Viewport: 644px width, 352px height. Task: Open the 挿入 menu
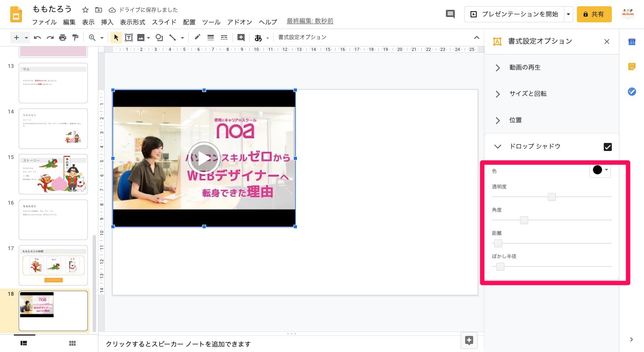(x=107, y=22)
